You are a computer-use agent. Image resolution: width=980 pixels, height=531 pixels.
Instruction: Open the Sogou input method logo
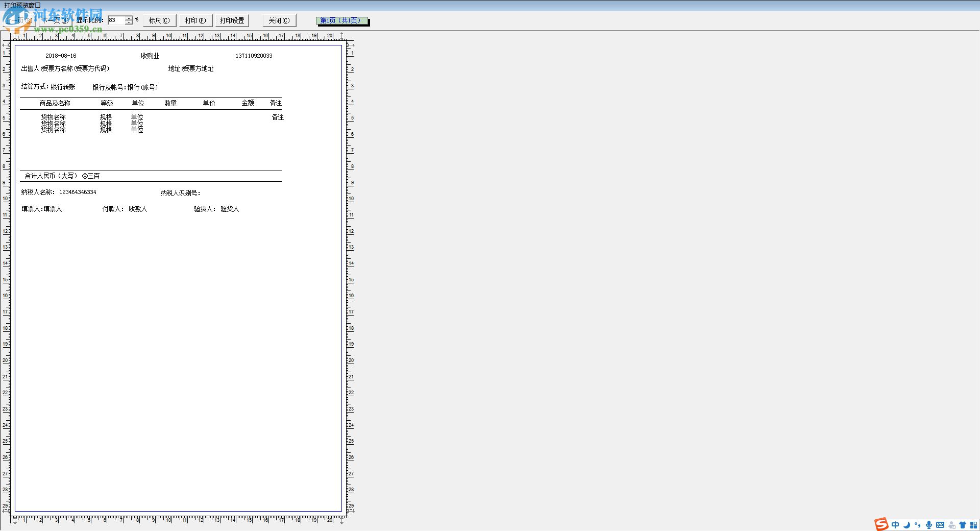[881, 524]
